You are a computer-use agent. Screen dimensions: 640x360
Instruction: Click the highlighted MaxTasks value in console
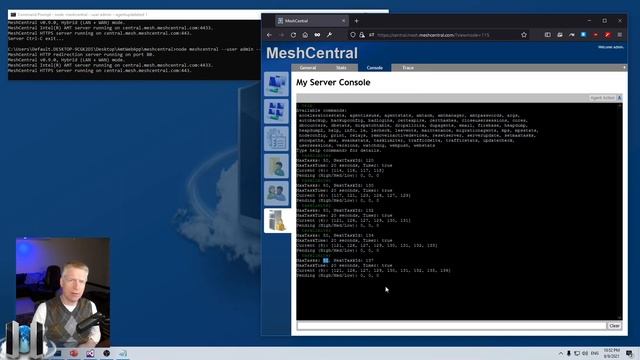[326, 260]
